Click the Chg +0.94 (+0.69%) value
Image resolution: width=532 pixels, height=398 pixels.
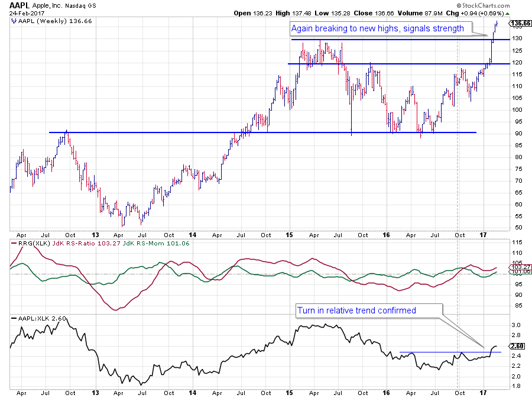(x=475, y=13)
